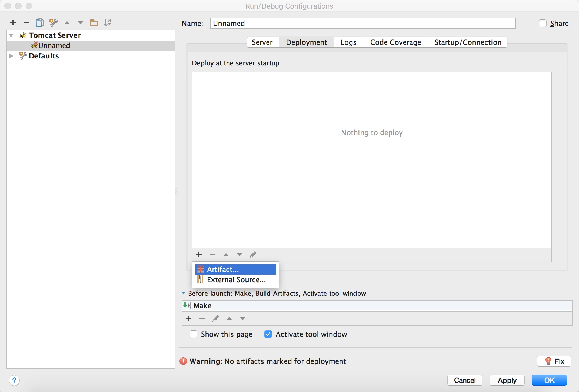Image resolution: width=579 pixels, height=392 pixels.
Task: Switch to the Server tab
Action: pyautogui.click(x=262, y=42)
